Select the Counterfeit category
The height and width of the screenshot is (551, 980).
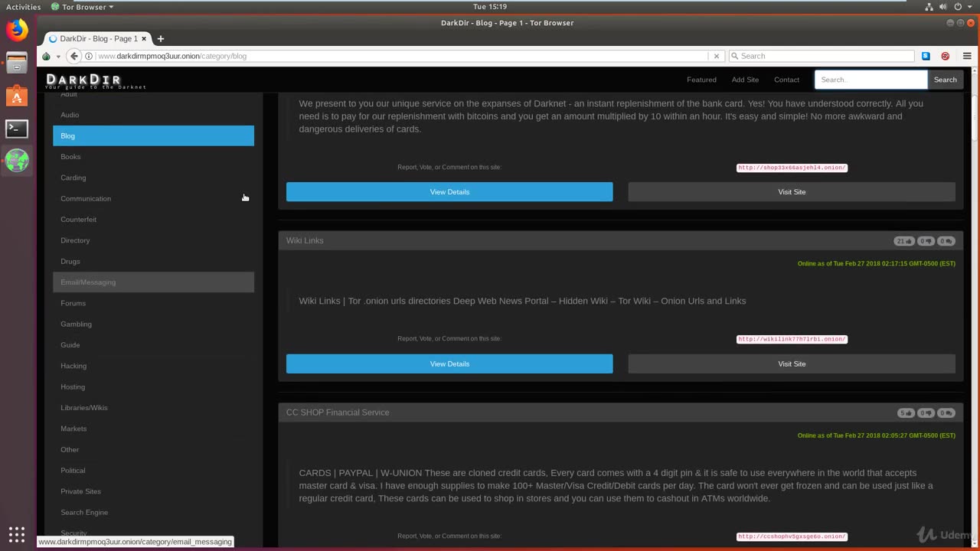coord(153,220)
